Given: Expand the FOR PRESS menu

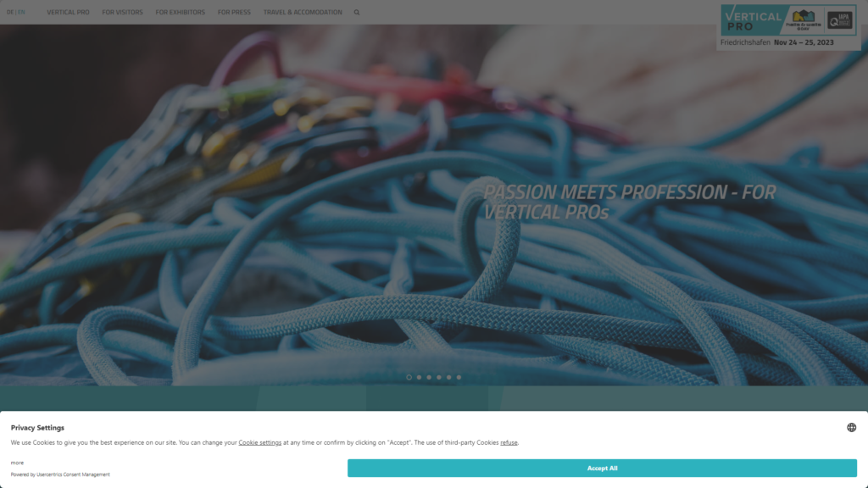Looking at the screenshot, I should point(234,13).
